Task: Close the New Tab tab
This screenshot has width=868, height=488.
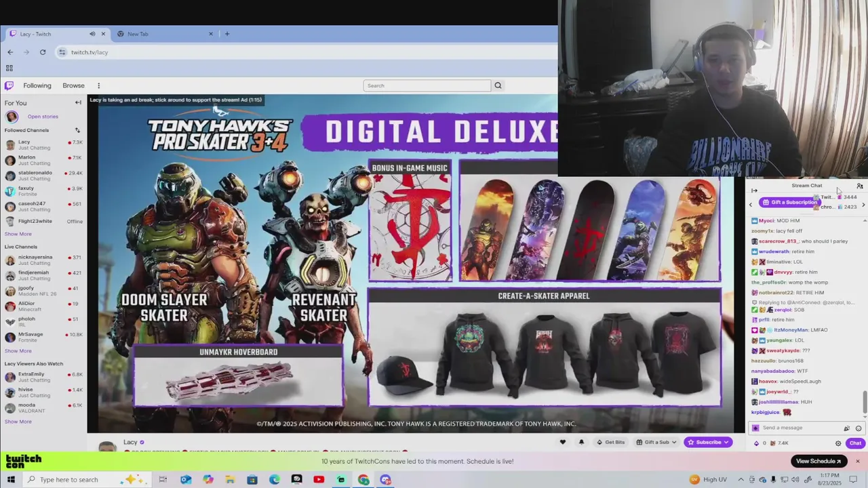Action: pyautogui.click(x=210, y=34)
